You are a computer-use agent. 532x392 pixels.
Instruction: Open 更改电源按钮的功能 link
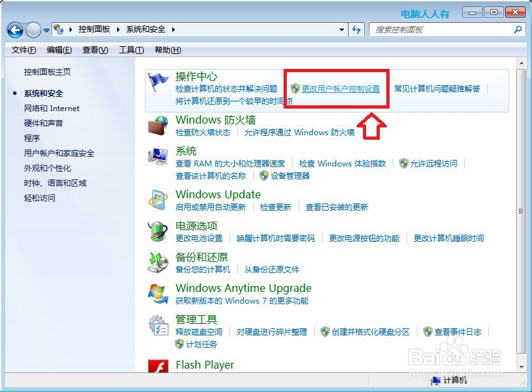point(364,238)
